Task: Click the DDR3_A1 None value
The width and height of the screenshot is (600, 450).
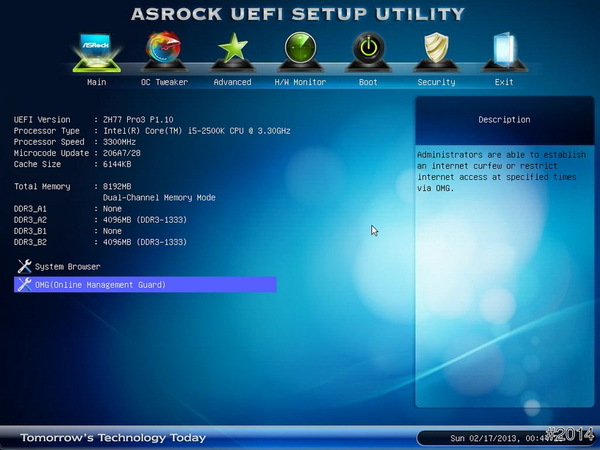Action: point(112,209)
